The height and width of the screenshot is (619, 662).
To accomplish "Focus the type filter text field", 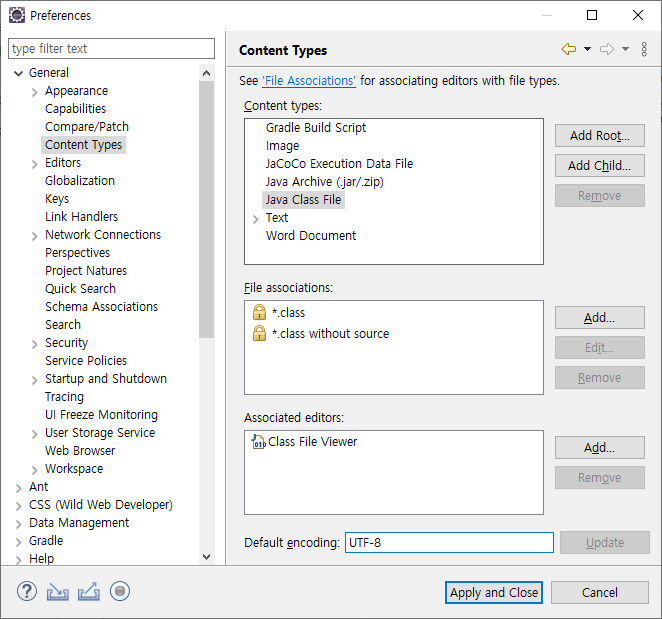I will point(111,49).
